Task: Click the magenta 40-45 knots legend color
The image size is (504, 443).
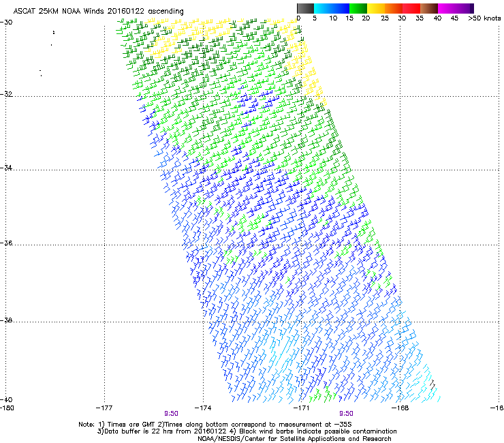Action: point(447,8)
